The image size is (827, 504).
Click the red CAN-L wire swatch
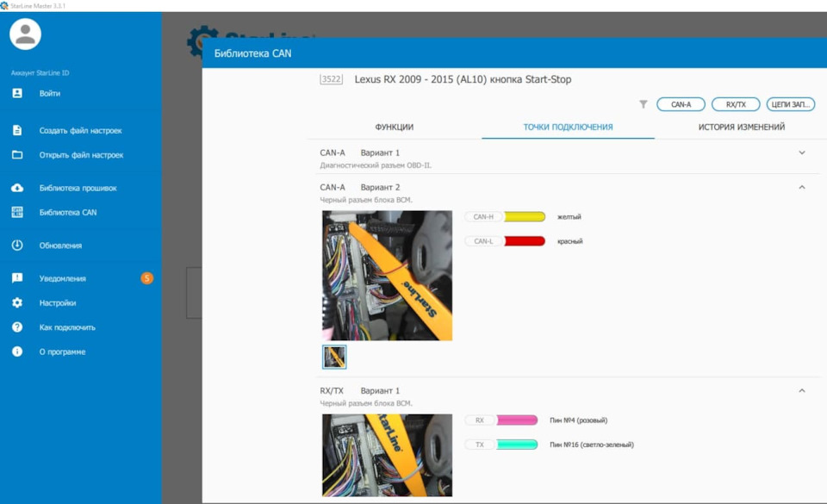click(525, 241)
